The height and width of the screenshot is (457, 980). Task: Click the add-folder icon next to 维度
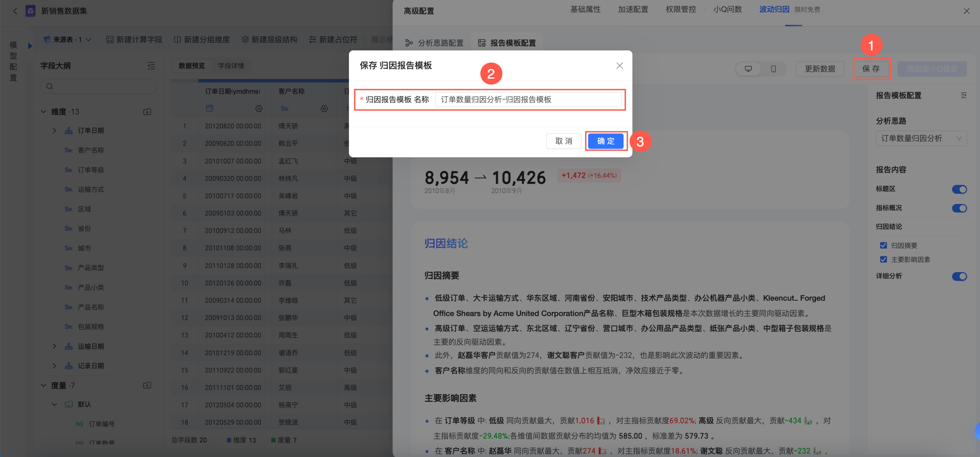(147, 112)
